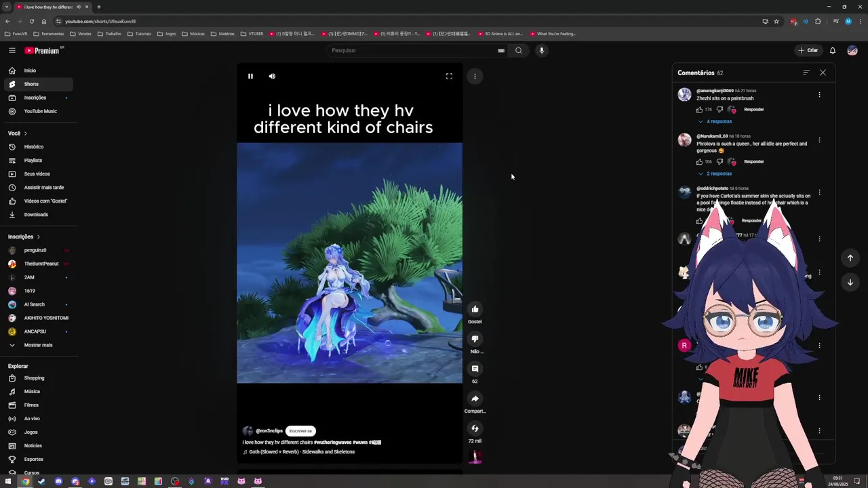Open the Músicas bookmarks folder
868x488 pixels.
point(193,33)
